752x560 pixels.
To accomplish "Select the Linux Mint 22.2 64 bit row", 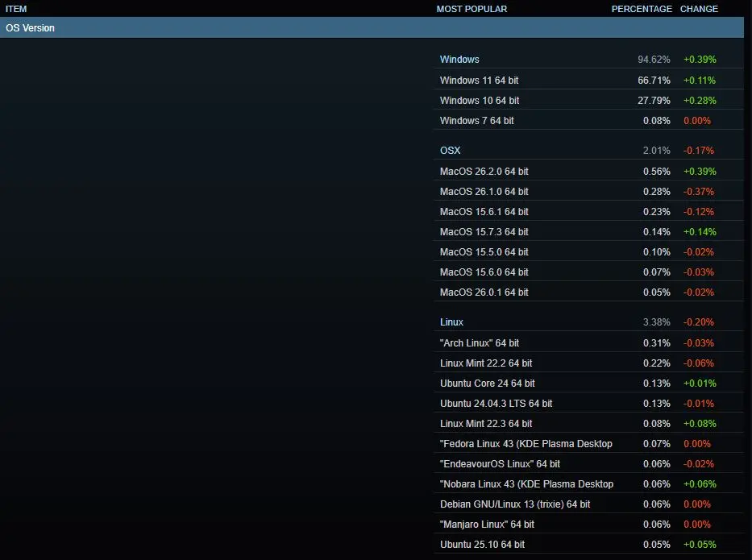I will point(485,363).
